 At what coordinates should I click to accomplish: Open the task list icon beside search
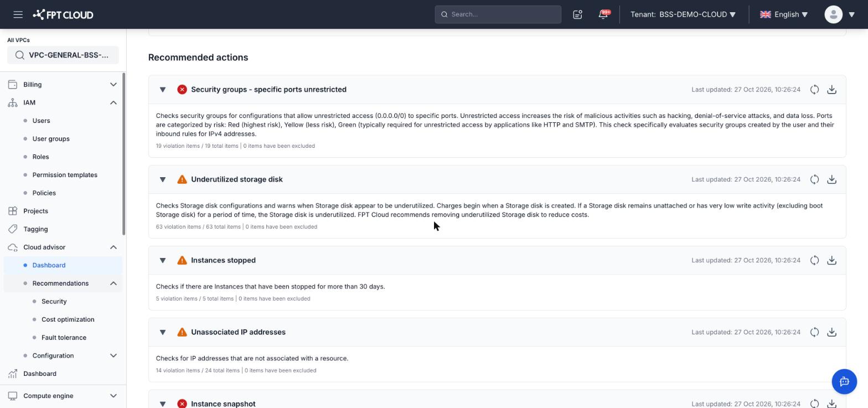pyautogui.click(x=577, y=14)
